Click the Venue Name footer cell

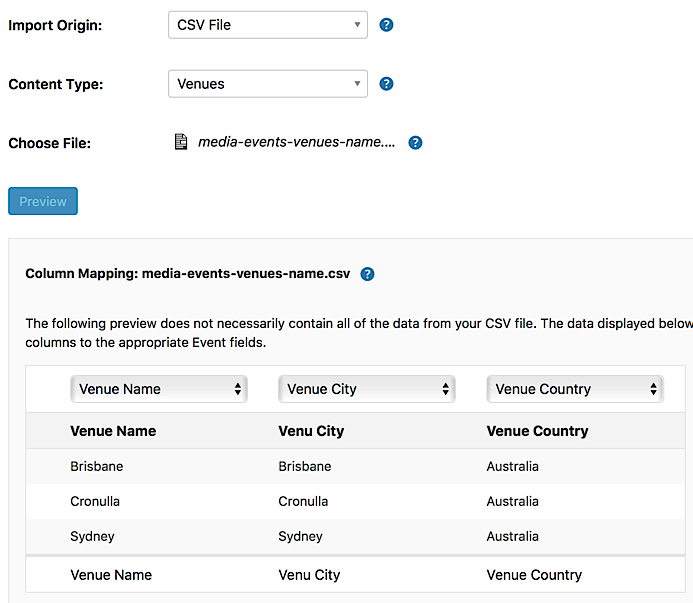pyautogui.click(x=111, y=575)
